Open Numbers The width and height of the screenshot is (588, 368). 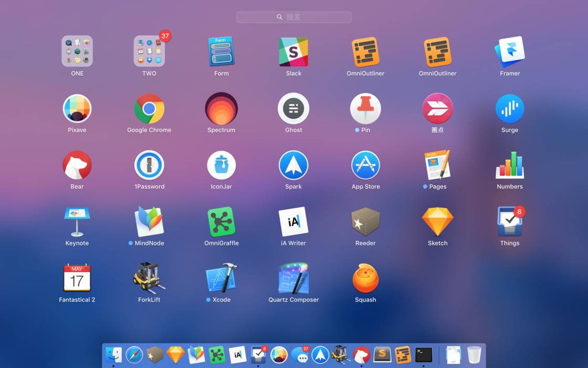pos(510,165)
